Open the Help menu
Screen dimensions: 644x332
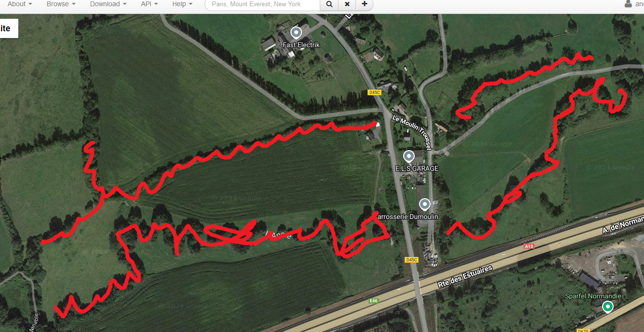click(x=182, y=4)
